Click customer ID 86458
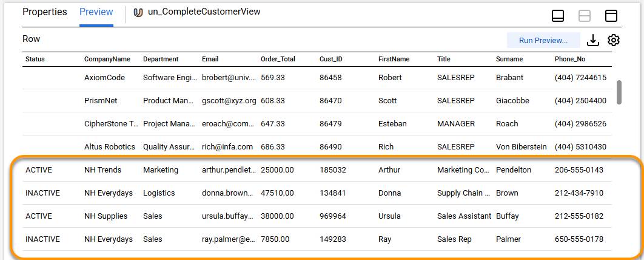This screenshot has width=644, height=260. click(330, 78)
